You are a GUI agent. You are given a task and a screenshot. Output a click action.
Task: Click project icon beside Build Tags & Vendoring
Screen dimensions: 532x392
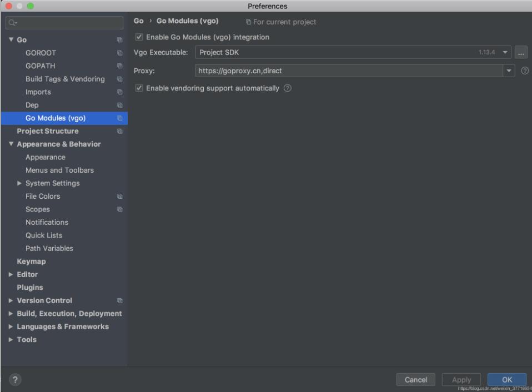120,79
